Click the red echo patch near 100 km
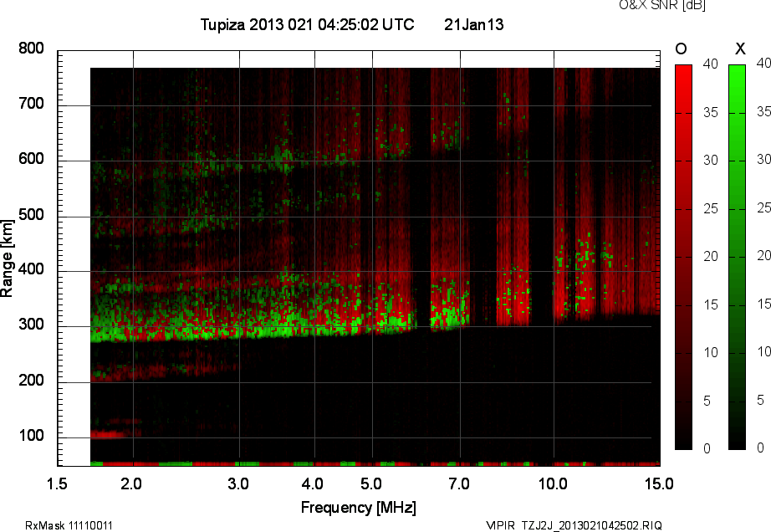Viewport: 771px width, 532px height. point(107,434)
